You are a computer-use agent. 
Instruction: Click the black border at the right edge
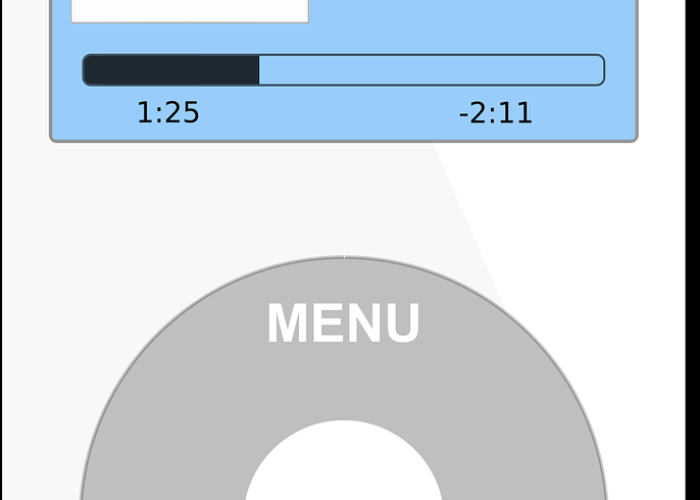tap(693, 250)
